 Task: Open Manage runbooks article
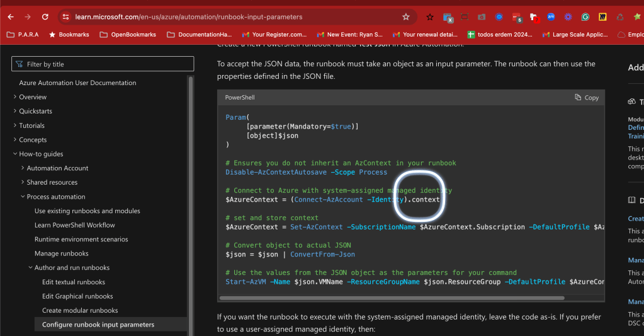coord(62,253)
